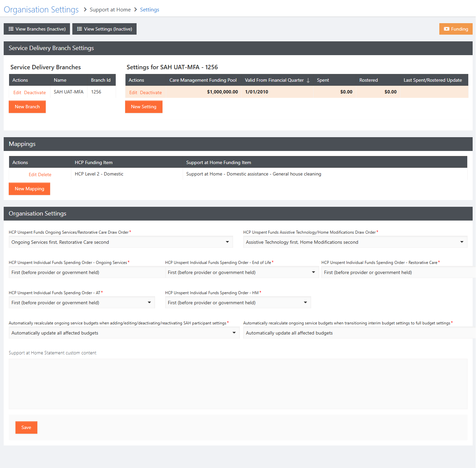This screenshot has width=476, height=468.
Task: Click the Mappings panel header
Action: coord(238,144)
